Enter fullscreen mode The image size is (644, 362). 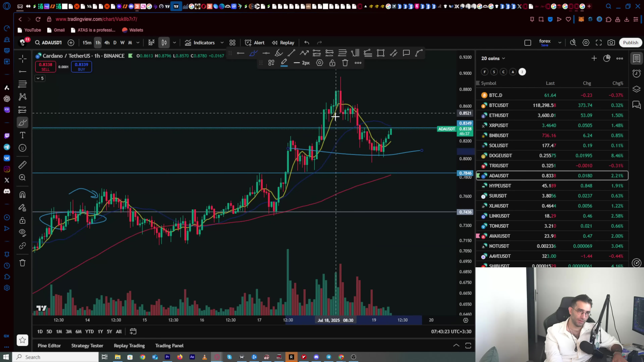point(599,43)
